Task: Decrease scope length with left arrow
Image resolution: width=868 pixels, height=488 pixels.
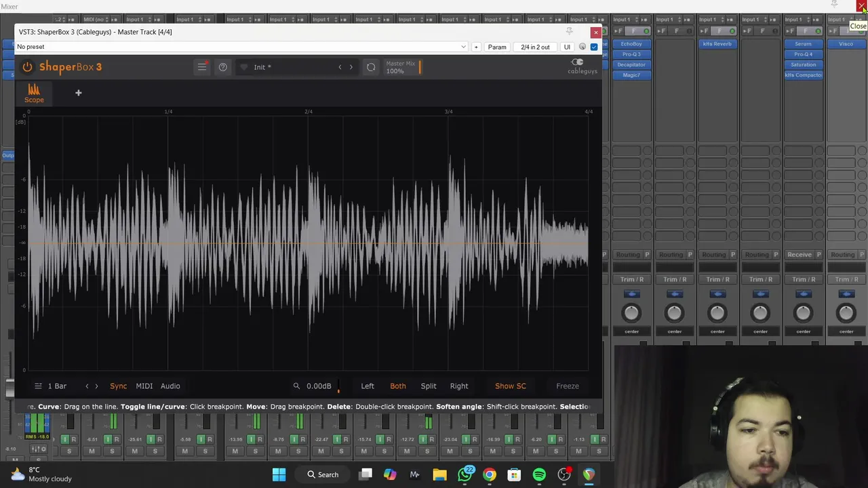Action: click(x=87, y=386)
